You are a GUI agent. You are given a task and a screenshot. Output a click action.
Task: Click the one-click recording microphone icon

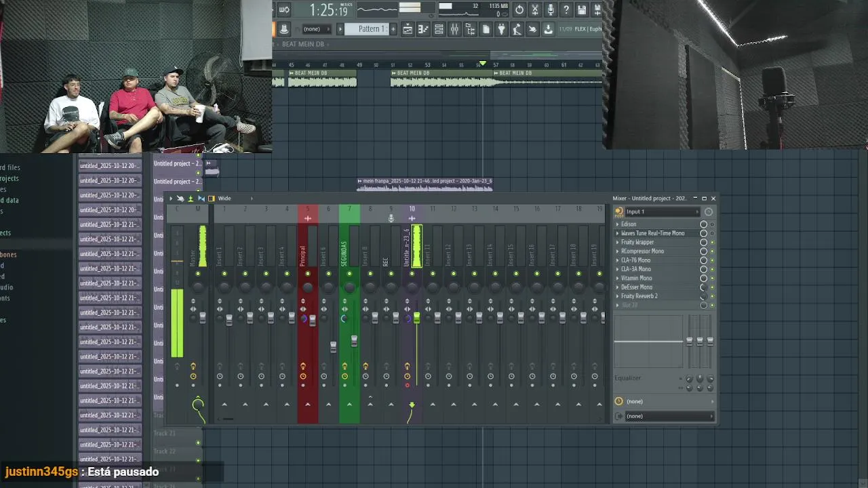click(x=551, y=9)
